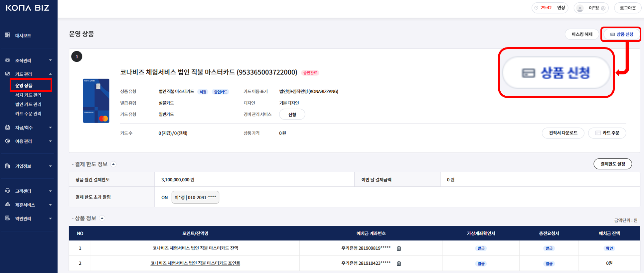
Task: Collapse the 카드 관리 menu arrow
Action: [x=51, y=74]
